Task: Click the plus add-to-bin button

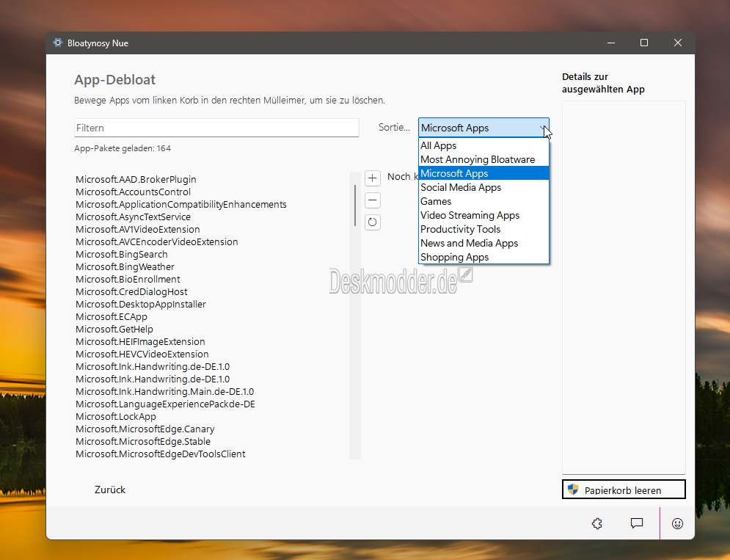Action: [373, 178]
